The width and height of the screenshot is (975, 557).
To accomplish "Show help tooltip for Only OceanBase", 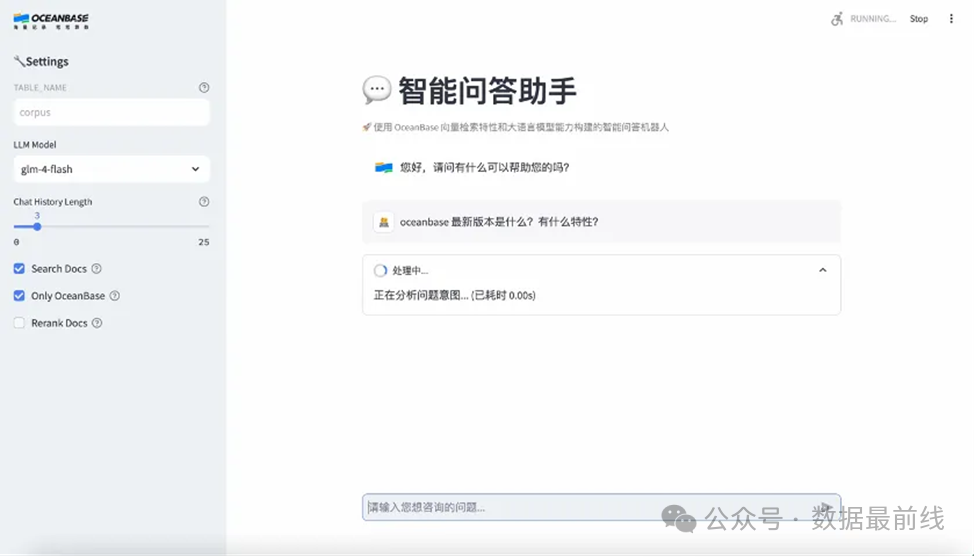I will pos(114,296).
